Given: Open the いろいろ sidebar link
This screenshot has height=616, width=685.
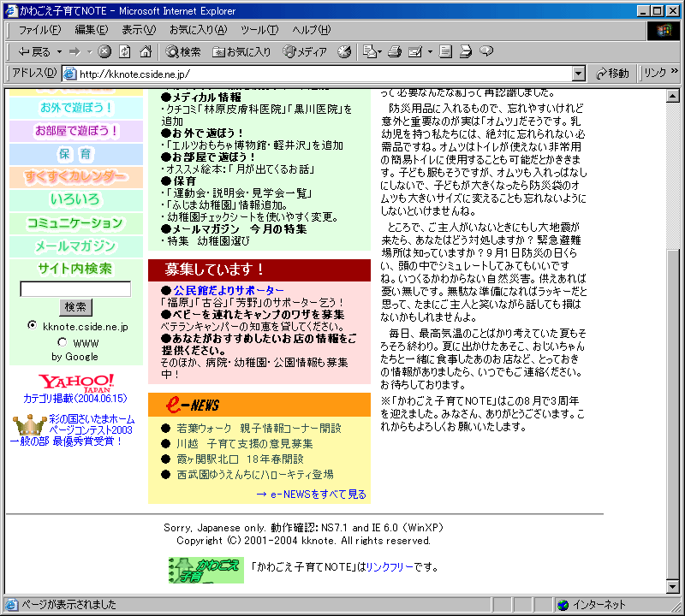Looking at the screenshot, I should 76,200.
